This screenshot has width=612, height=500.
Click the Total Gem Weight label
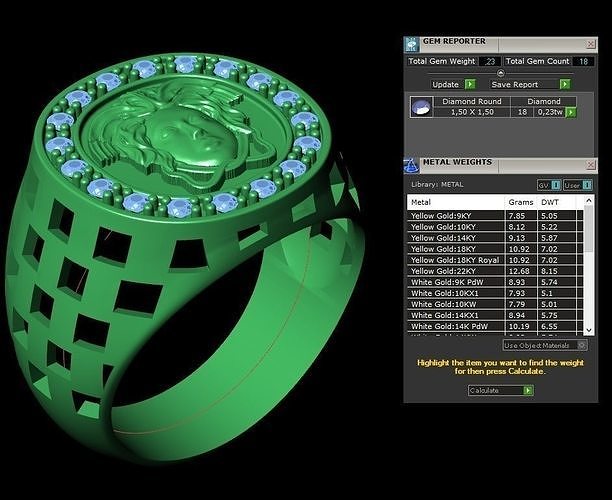pyautogui.click(x=441, y=61)
